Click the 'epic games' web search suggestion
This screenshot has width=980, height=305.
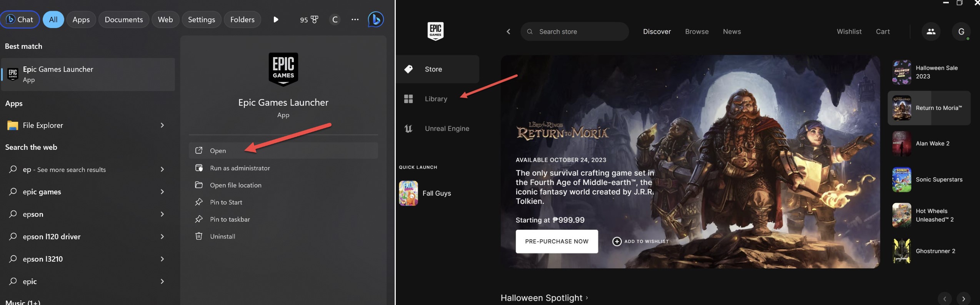42,192
